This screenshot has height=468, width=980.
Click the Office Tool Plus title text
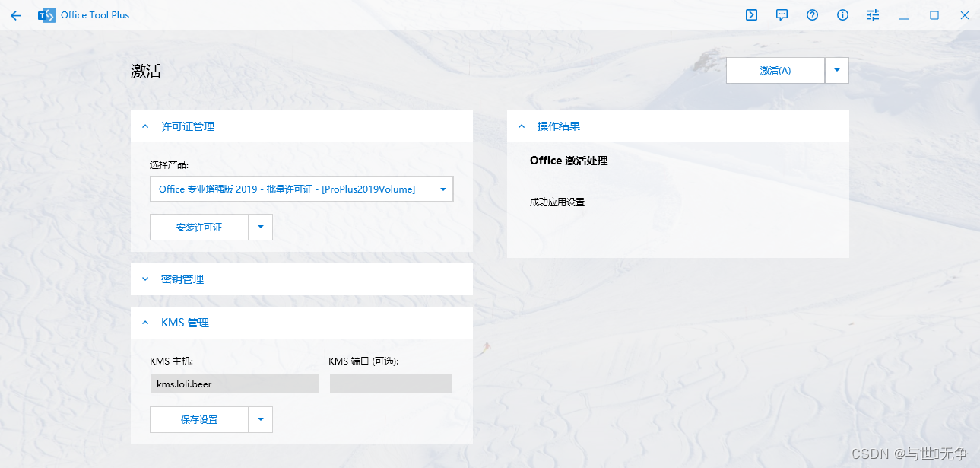pyautogui.click(x=95, y=15)
